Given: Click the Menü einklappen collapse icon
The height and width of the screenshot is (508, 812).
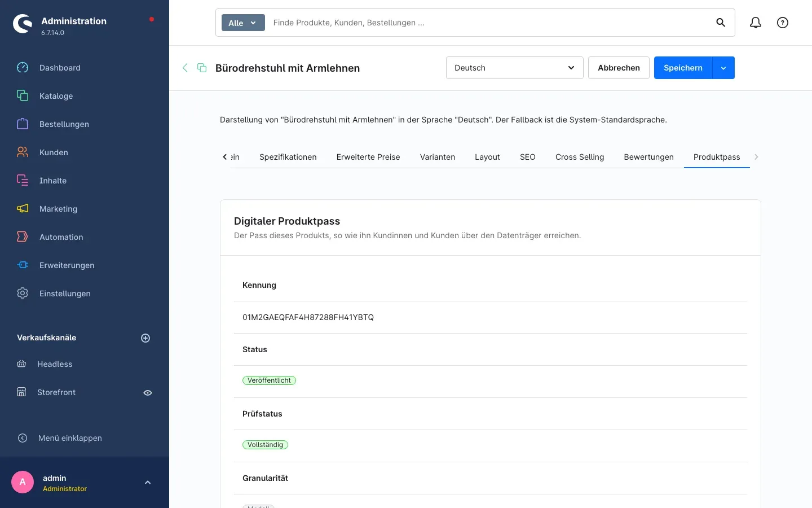Looking at the screenshot, I should (23, 438).
